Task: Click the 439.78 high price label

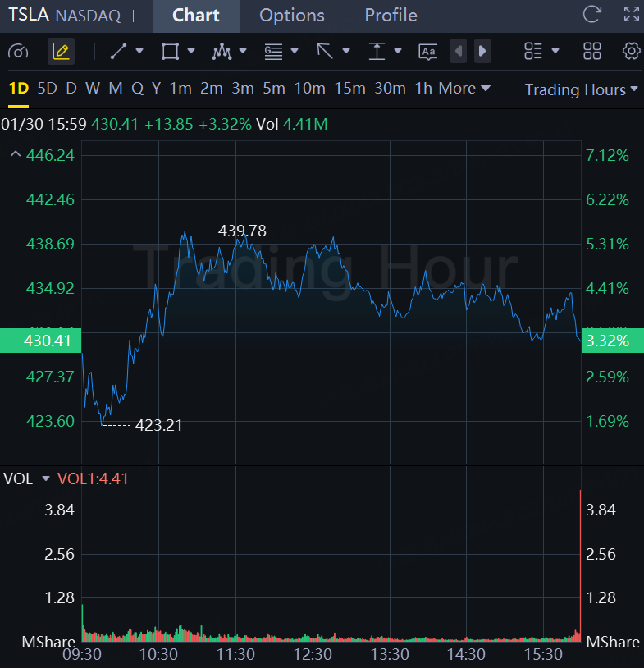Action: 242,231
